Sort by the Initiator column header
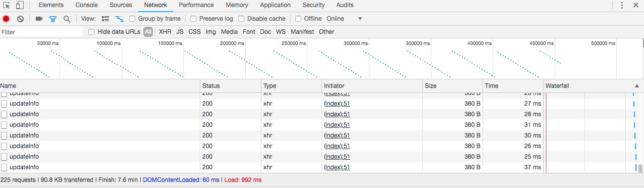The height and width of the screenshot is (188, 644). click(x=372, y=86)
